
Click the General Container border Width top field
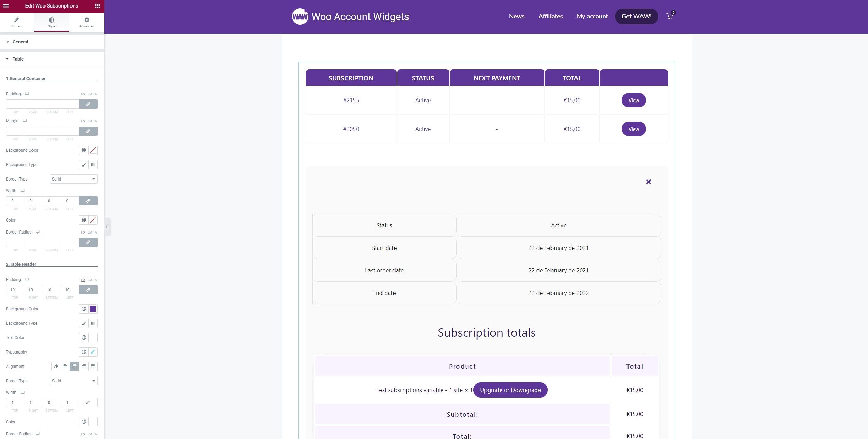coord(15,201)
